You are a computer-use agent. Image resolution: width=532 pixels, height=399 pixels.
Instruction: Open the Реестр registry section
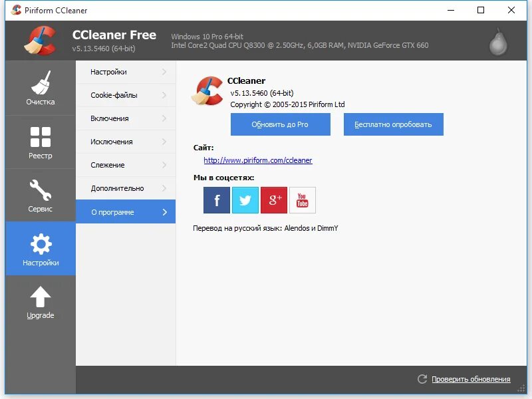click(x=41, y=142)
